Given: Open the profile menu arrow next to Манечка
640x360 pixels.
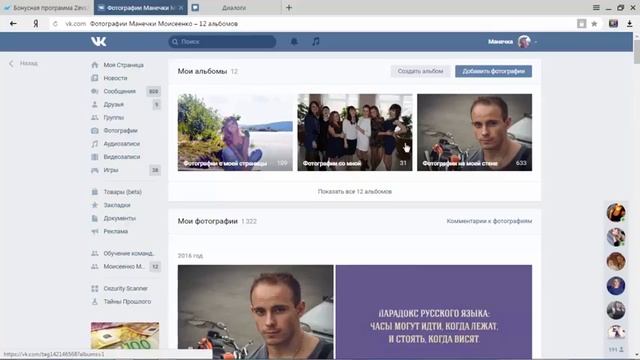Looking at the screenshot, I should tap(536, 42).
